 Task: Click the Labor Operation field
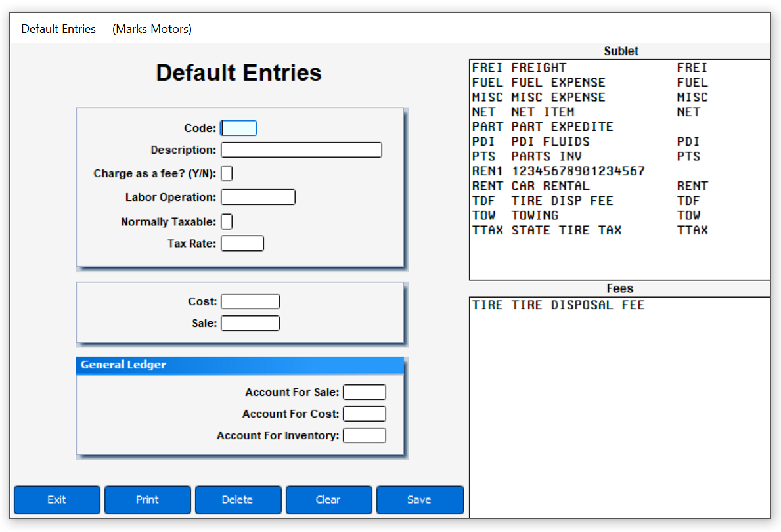(258, 196)
